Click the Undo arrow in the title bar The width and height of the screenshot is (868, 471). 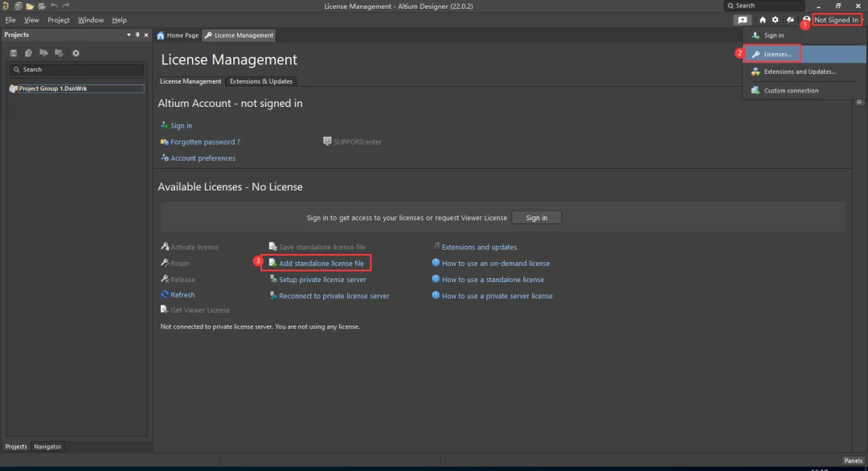click(x=55, y=6)
